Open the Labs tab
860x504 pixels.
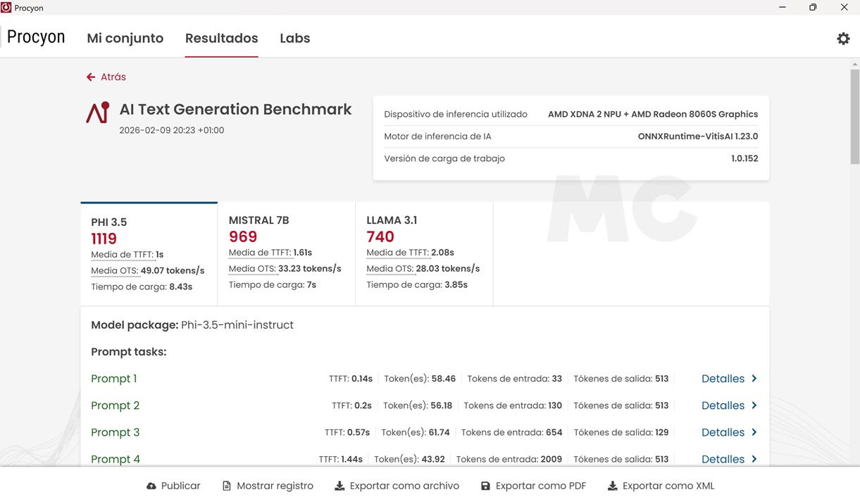tap(294, 39)
